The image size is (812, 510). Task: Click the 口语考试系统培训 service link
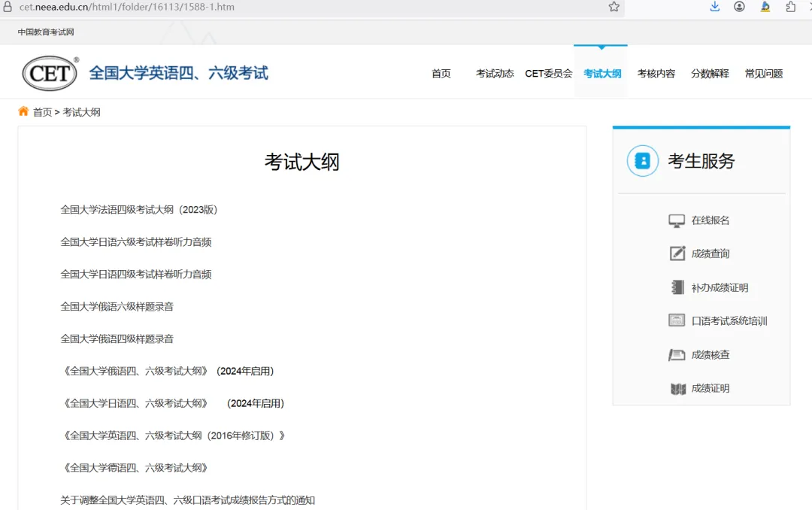point(729,321)
